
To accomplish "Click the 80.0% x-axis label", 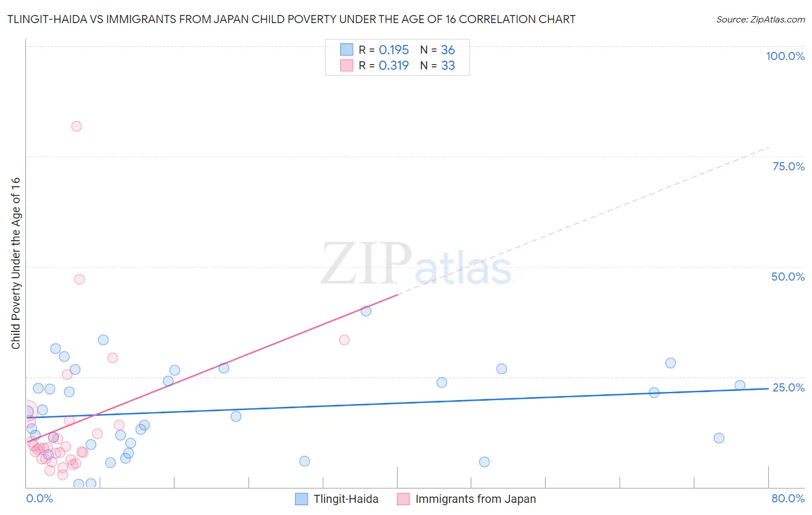I will (788, 498).
